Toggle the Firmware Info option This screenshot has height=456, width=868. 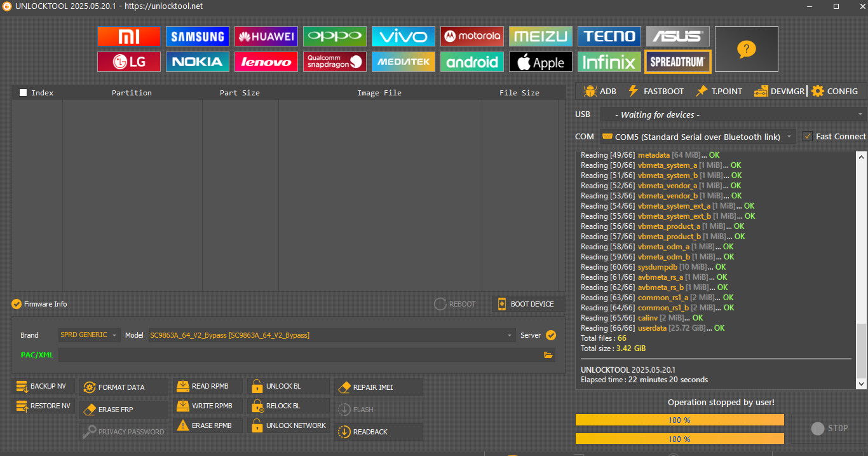tap(17, 304)
